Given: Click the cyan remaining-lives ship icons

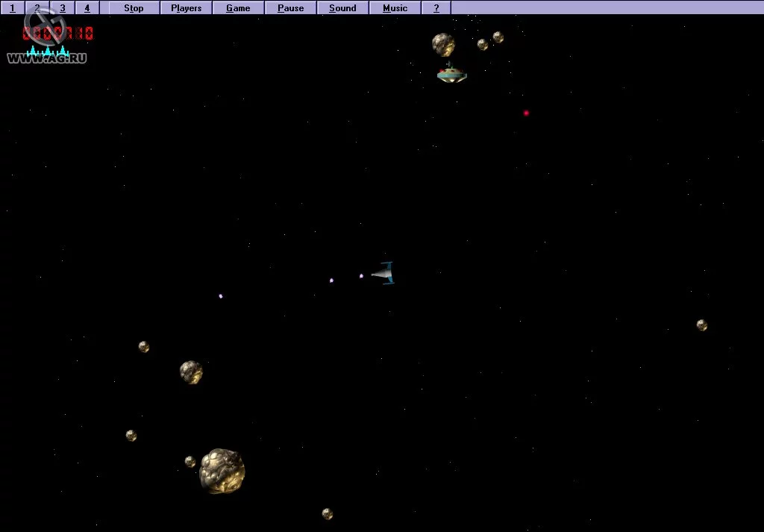Looking at the screenshot, I should 48,51.
